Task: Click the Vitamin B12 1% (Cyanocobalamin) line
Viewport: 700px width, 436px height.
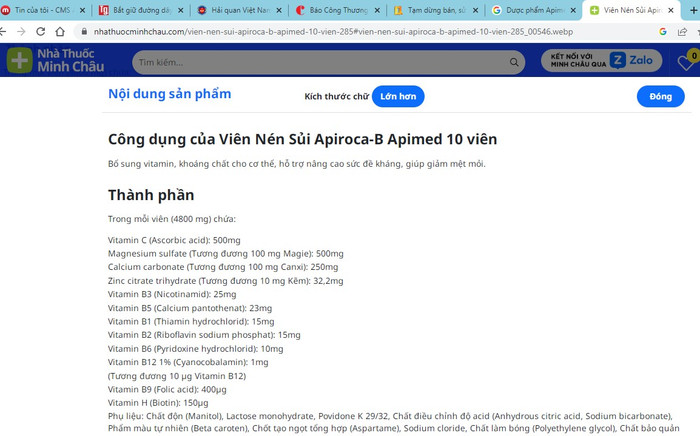Action: tap(188, 362)
